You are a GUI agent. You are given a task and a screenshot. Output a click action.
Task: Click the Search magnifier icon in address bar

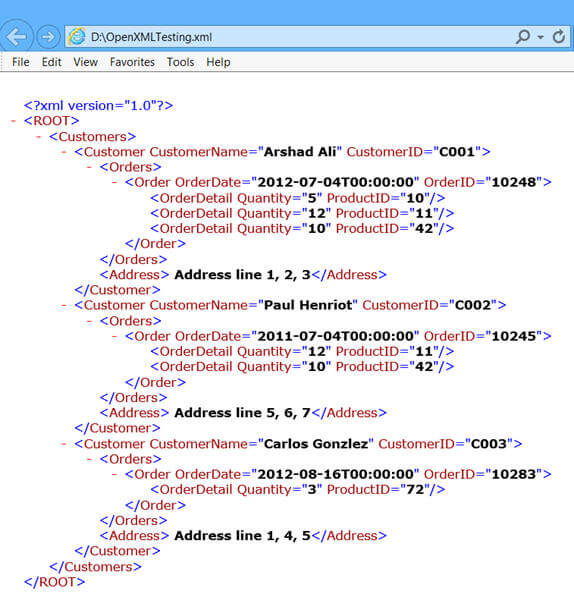tap(523, 37)
